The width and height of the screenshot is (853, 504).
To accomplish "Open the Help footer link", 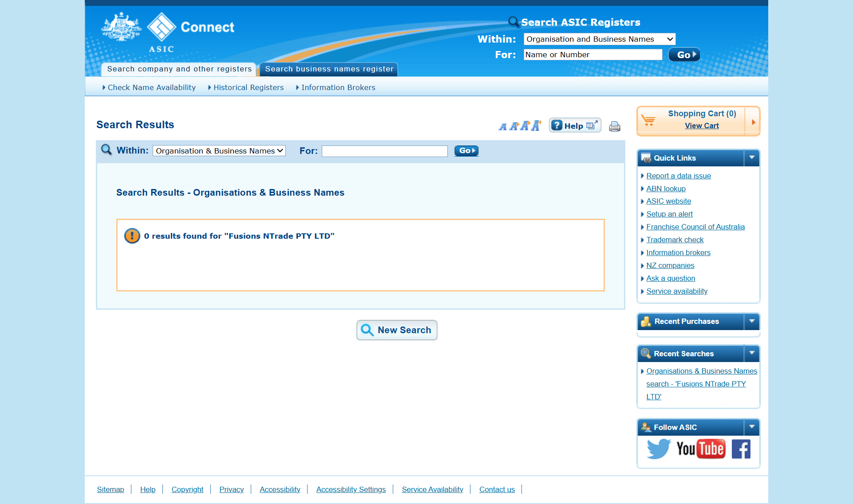I will pos(148,489).
